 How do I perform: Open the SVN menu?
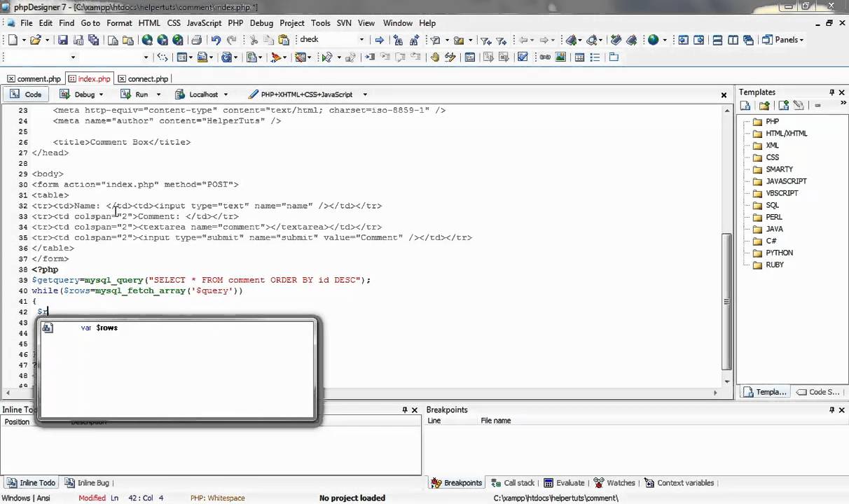pyautogui.click(x=344, y=23)
